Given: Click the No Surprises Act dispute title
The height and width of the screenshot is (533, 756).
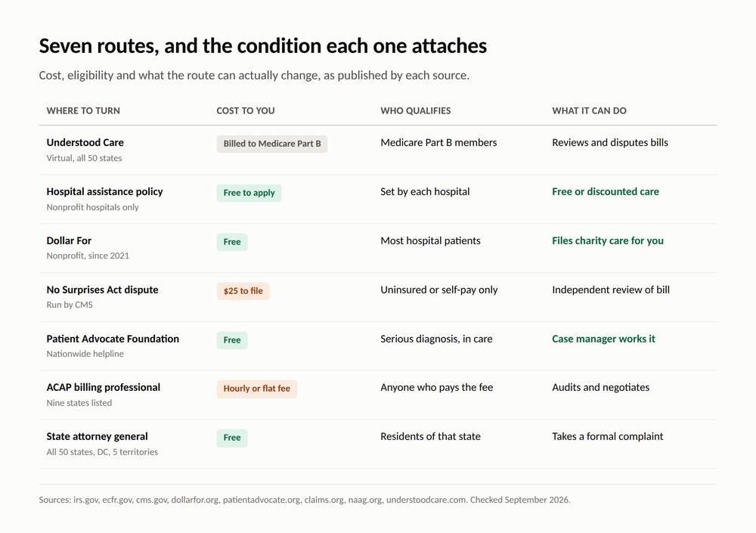Looking at the screenshot, I should [102, 290].
